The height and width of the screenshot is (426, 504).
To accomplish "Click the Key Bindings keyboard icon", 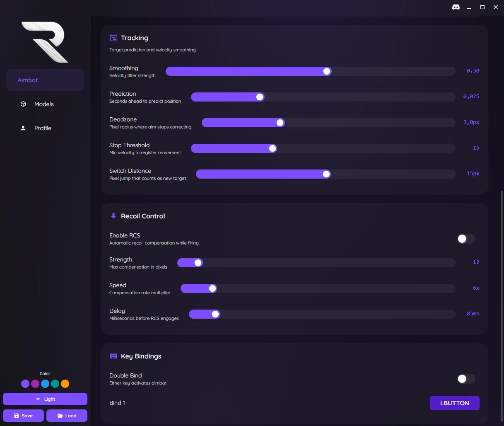I will click(113, 356).
